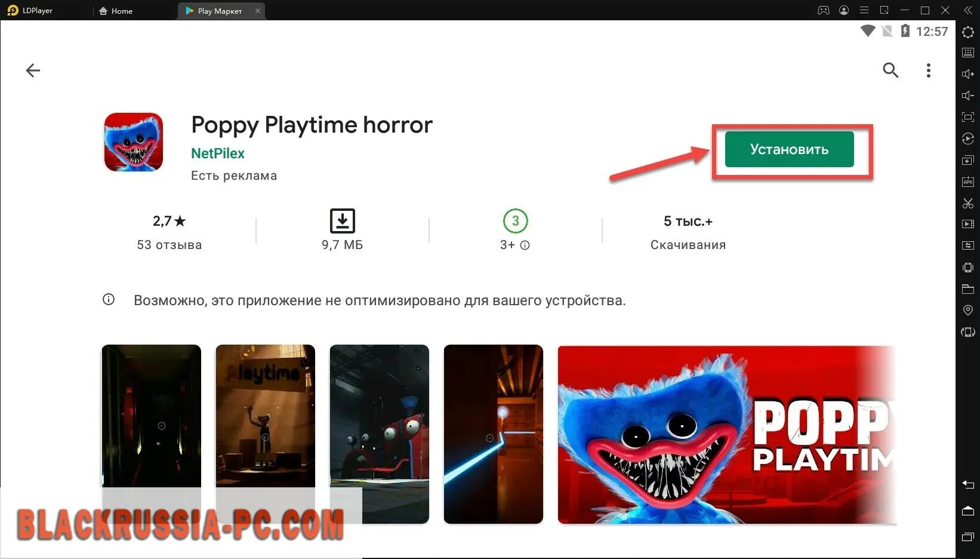View the 2,7 star rating reviews

point(170,221)
